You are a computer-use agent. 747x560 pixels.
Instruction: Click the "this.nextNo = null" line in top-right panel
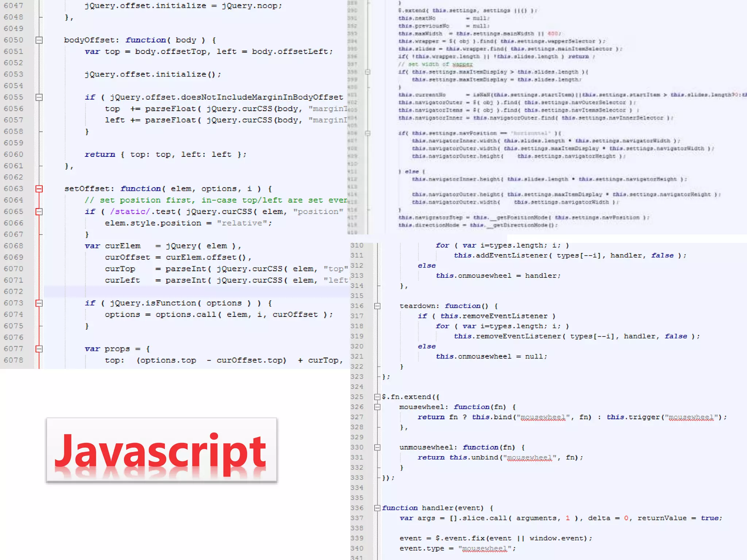point(444,18)
